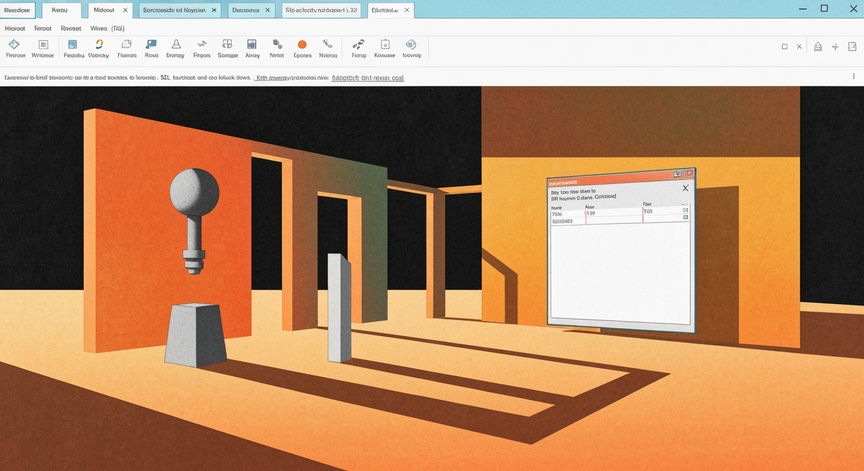Click the red icon at the dialog title bar corner
The image size is (864, 471).
coord(689,174)
